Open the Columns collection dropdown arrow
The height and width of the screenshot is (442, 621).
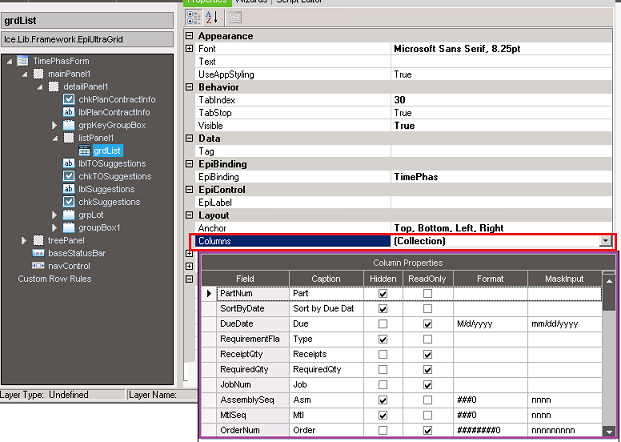click(605, 241)
